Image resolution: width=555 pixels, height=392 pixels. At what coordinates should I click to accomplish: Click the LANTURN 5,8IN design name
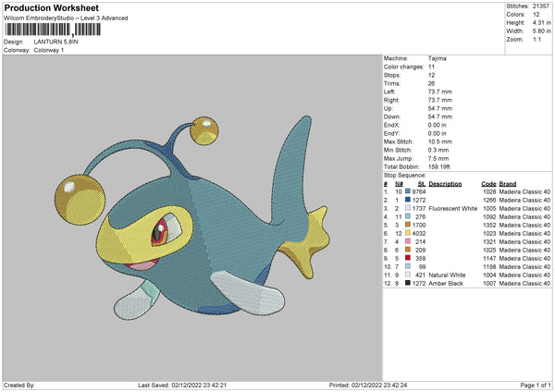point(55,42)
